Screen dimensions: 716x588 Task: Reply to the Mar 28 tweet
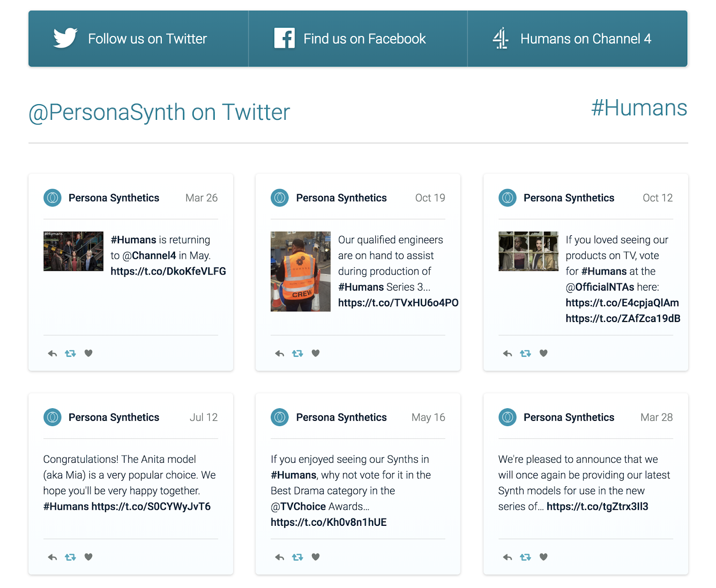(x=507, y=557)
